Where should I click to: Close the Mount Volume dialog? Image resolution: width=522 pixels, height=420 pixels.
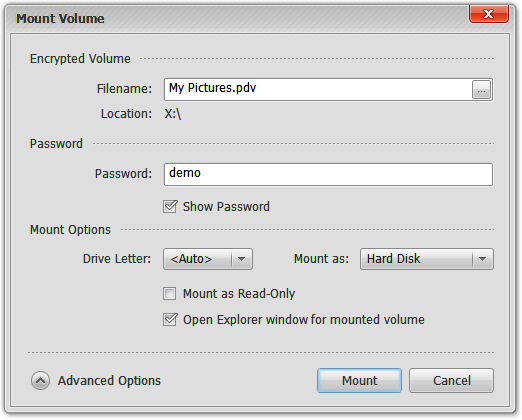tap(489, 14)
